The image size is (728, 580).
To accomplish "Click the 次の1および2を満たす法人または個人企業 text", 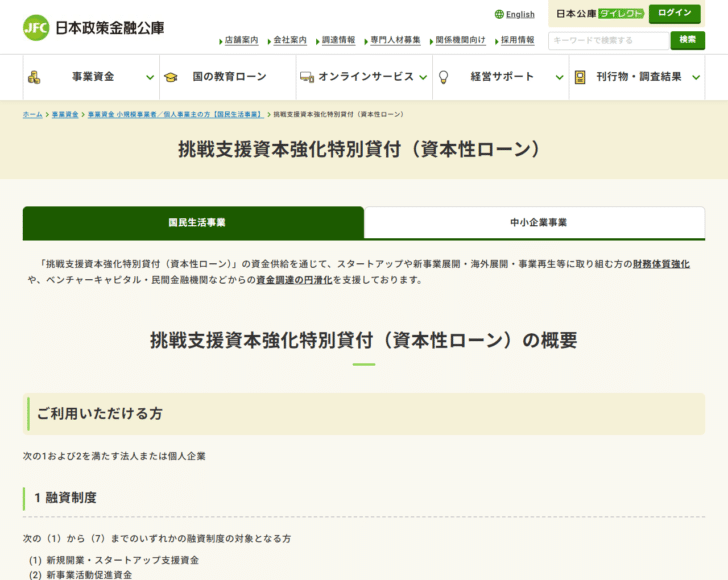I will tap(114, 456).
